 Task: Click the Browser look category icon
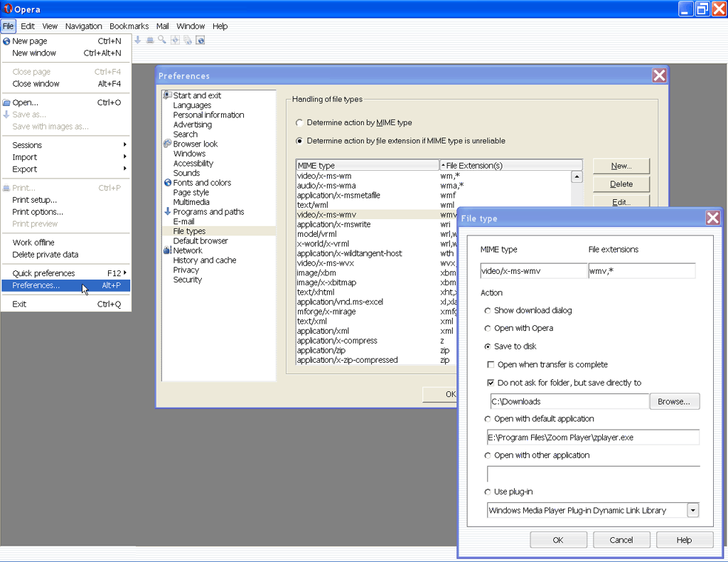point(167,144)
